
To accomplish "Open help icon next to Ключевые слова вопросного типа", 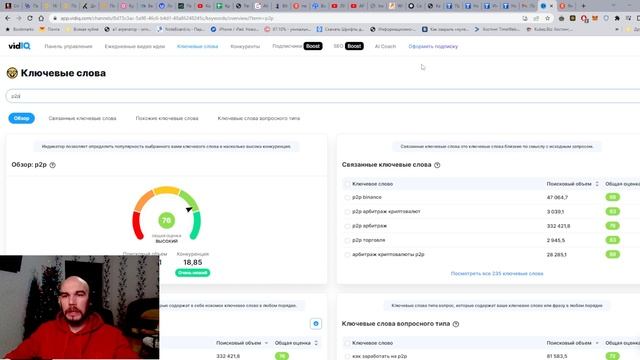I will tap(456, 324).
